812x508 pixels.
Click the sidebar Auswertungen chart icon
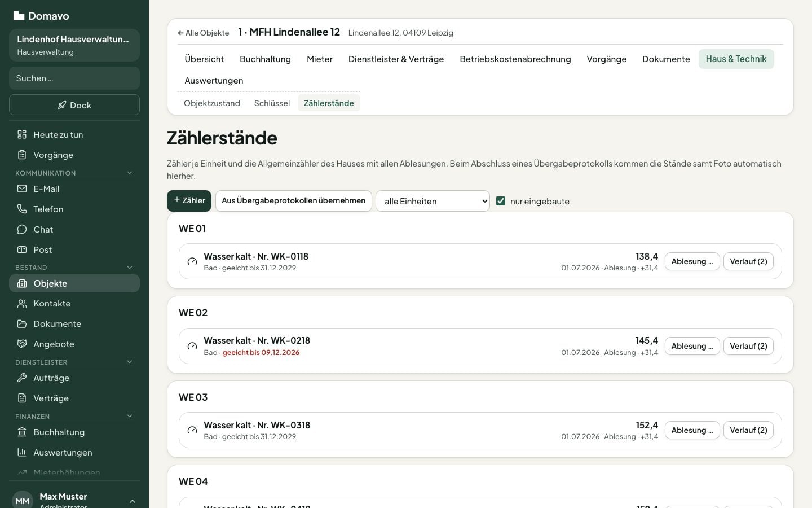tap(22, 452)
